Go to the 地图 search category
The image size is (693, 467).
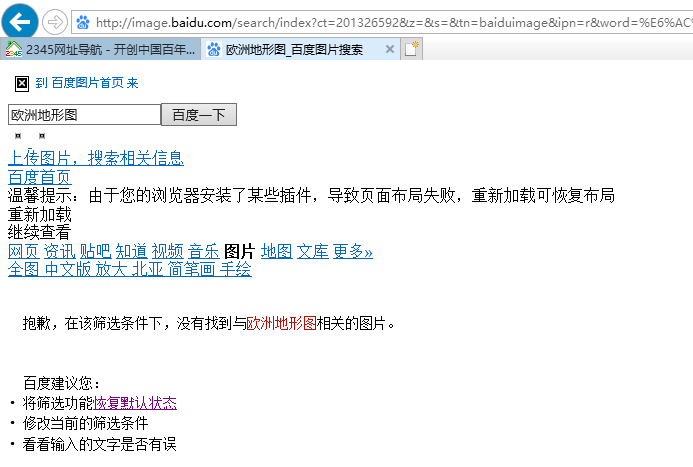pos(277,251)
